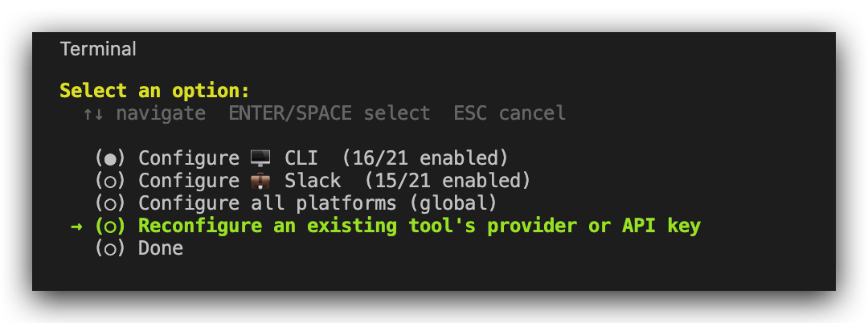This screenshot has width=868, height=323.
Task: Select the radio button beside Reconfigure option
Action: (x=110, y=226)
